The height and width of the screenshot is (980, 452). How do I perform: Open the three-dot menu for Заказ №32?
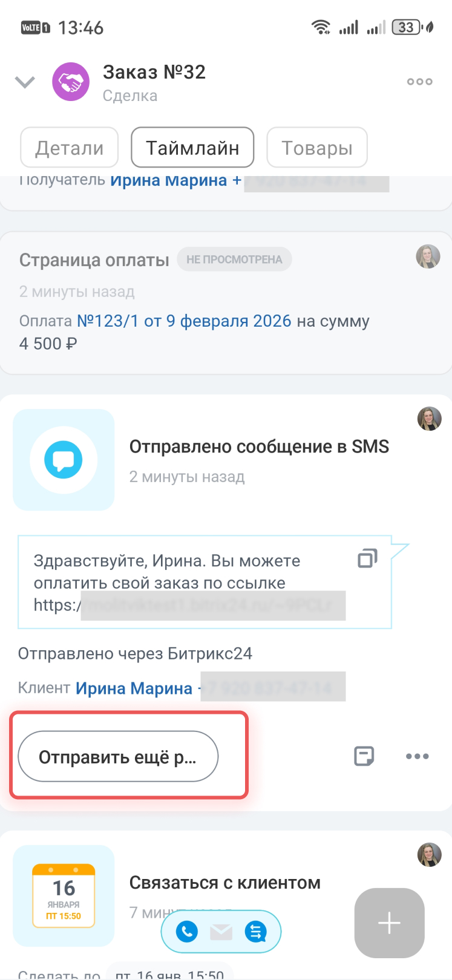pos(419,82)
